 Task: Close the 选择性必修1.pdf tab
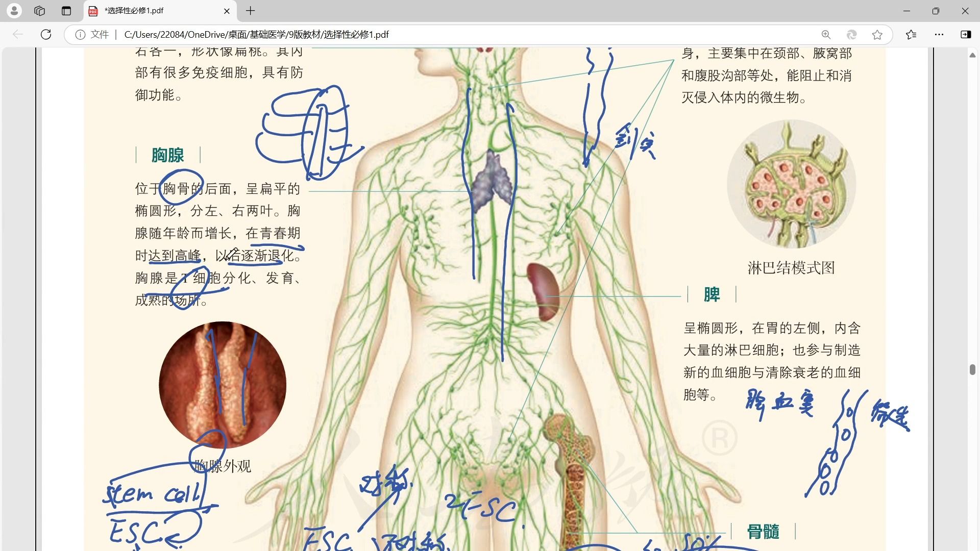(227, 11)
